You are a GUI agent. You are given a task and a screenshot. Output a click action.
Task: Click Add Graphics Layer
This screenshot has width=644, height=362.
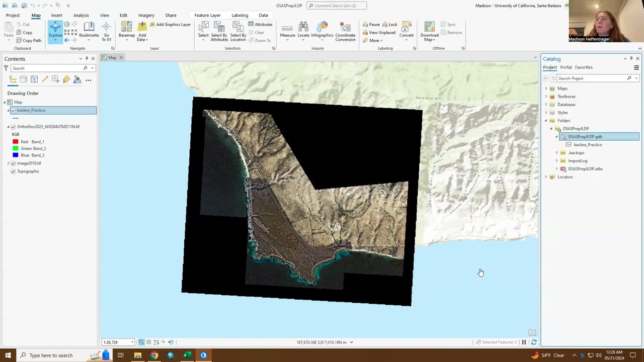(x=170, y=25)
